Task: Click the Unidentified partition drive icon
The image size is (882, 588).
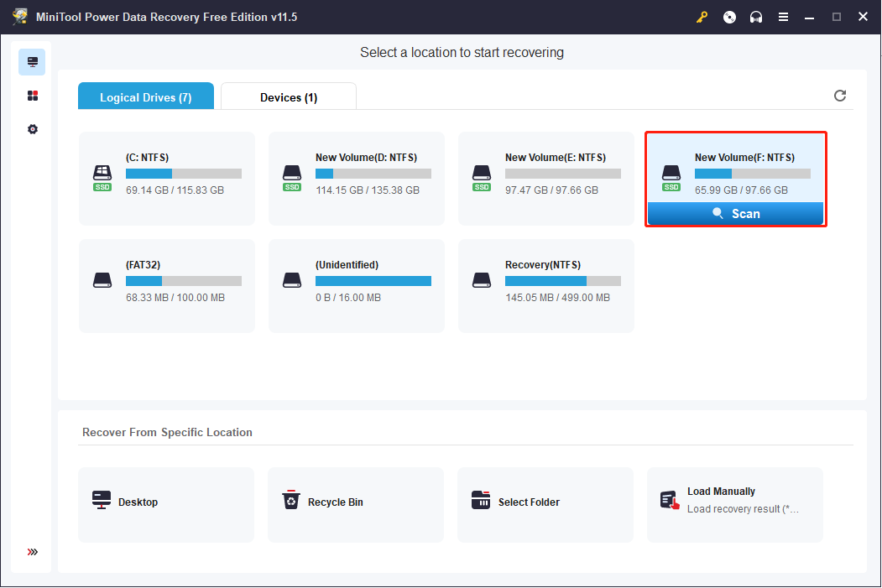Action: [292, 280]
